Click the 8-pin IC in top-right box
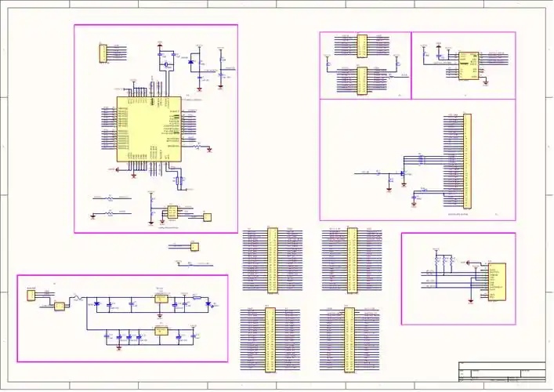554x392 pixels. click(x=468, y=66)
